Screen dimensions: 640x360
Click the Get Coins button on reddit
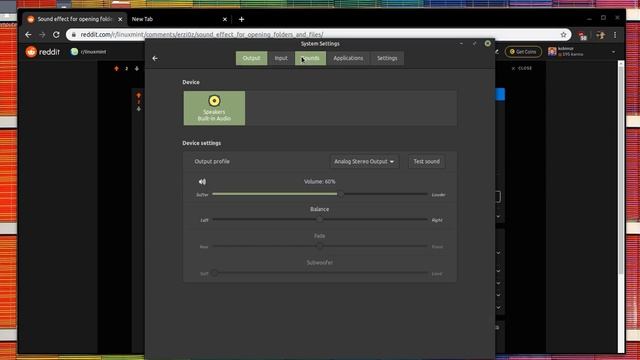(x=523, y=52)
